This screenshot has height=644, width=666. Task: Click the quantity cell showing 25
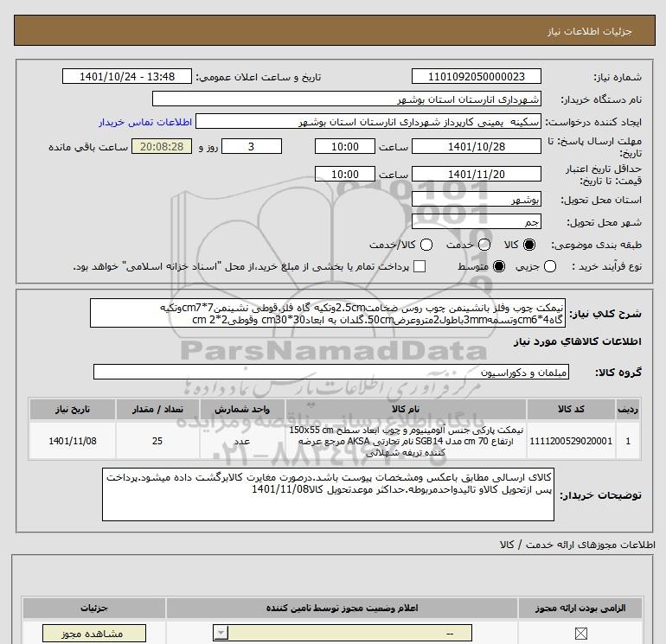click(157, 441)
